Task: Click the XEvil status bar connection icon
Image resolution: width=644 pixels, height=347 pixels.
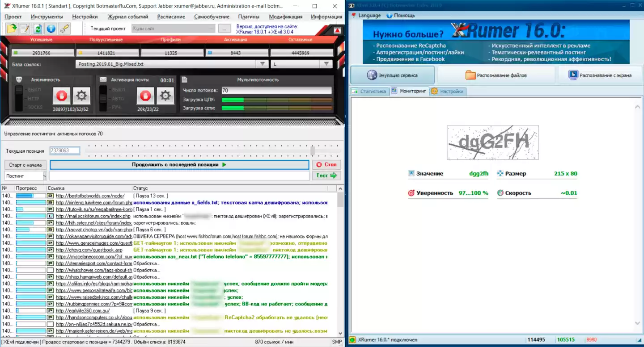Action: pyautogui.click(x=352, y=340)
